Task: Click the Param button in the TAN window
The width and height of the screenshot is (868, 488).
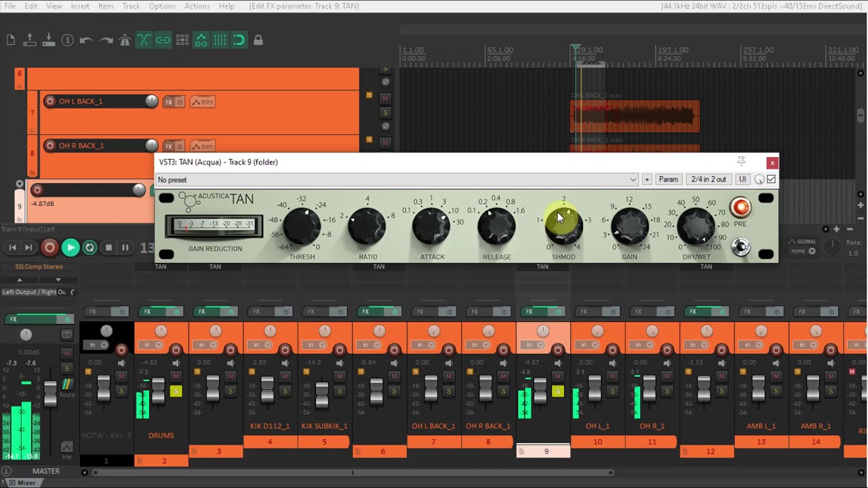Action: tap(668, 180)
